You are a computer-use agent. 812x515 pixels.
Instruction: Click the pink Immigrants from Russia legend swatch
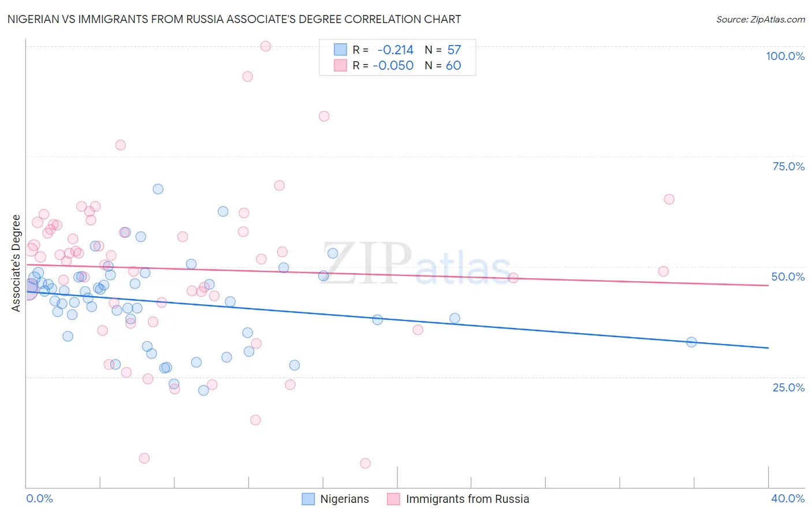pos(393,499)
